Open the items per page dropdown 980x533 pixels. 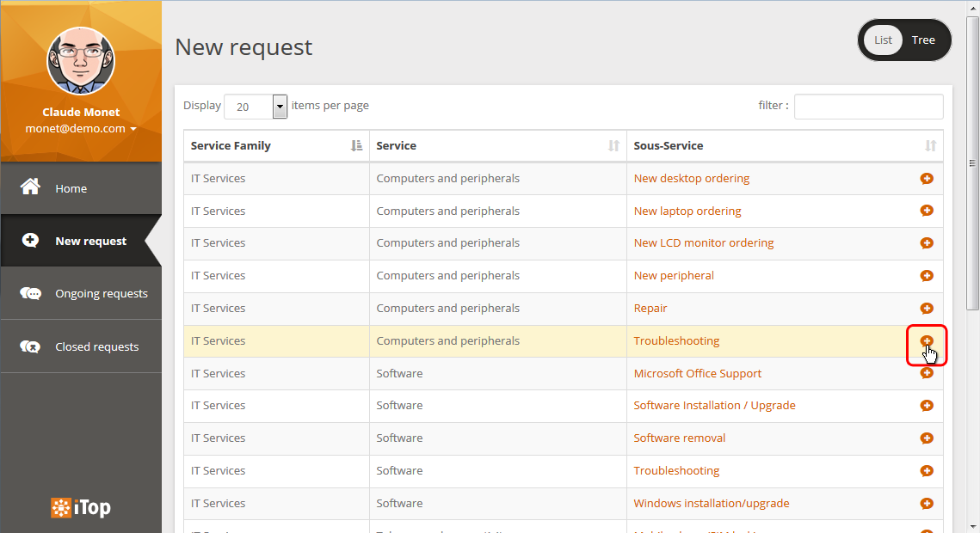(x=280, y=107)
